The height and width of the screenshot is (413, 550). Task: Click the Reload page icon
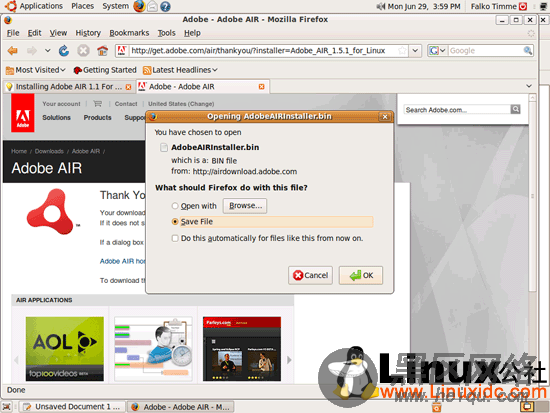[x=64, y=51]
